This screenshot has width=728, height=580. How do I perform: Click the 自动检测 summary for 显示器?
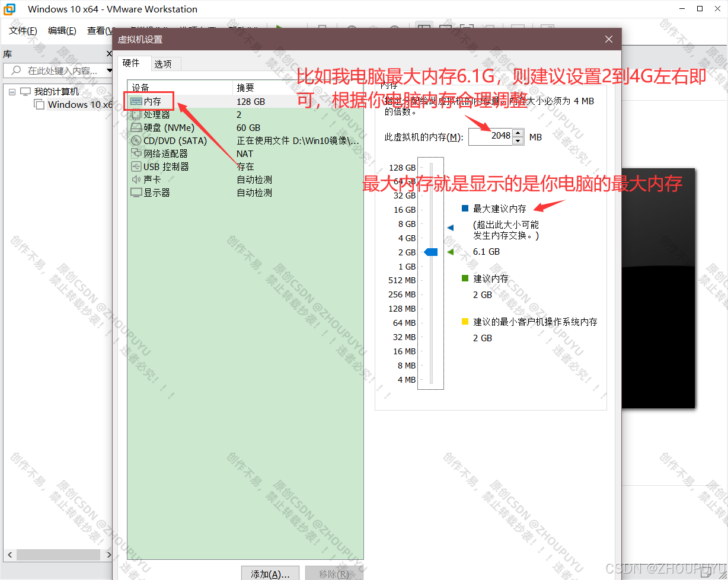(x=254, y=193)
